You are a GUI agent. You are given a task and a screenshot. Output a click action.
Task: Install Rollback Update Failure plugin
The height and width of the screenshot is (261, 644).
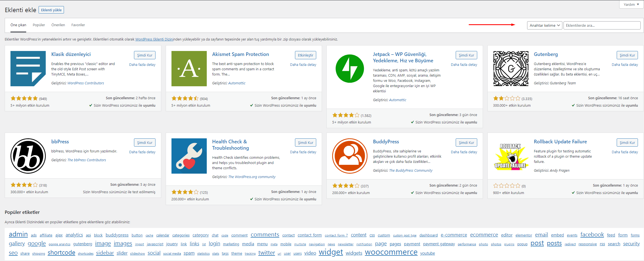pyautogui.click(x=627, y=142)
